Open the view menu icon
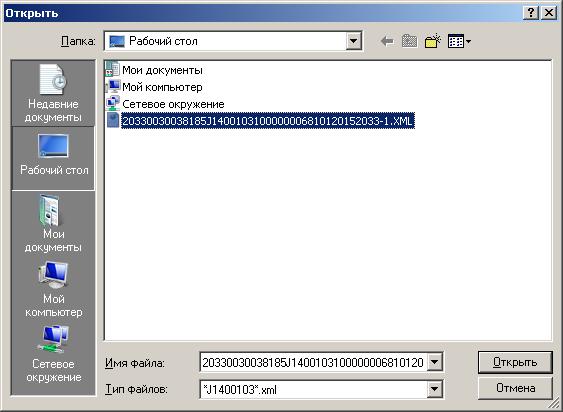Image resolution: width=563 pixels, height=412 pixels. [x=459, y=42]
